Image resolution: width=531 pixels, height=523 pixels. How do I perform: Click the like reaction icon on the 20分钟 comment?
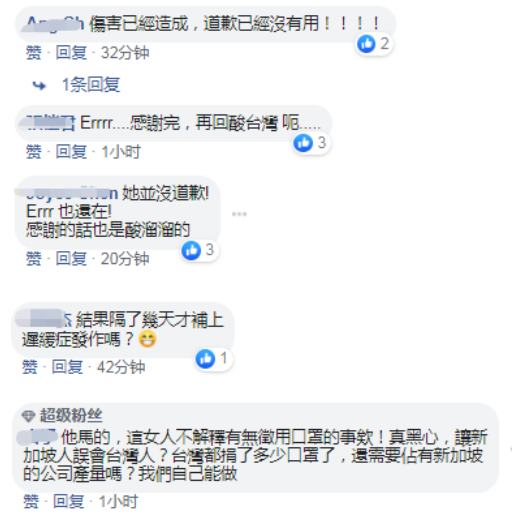coord(191,251)
